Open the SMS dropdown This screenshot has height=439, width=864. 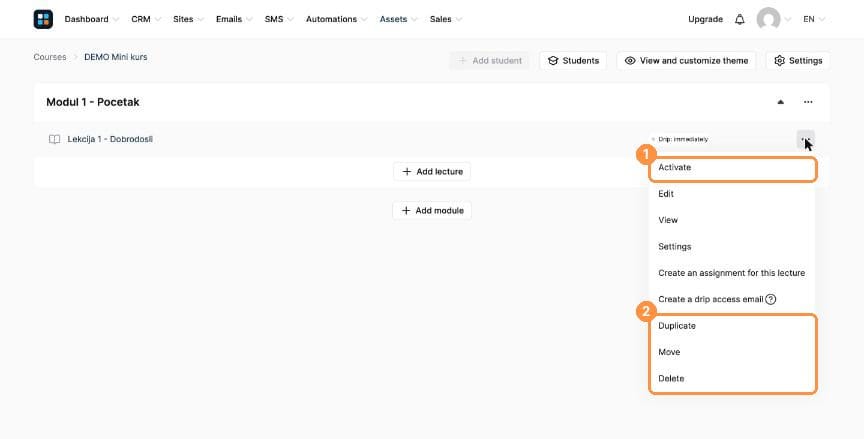(x=279, y=19)
